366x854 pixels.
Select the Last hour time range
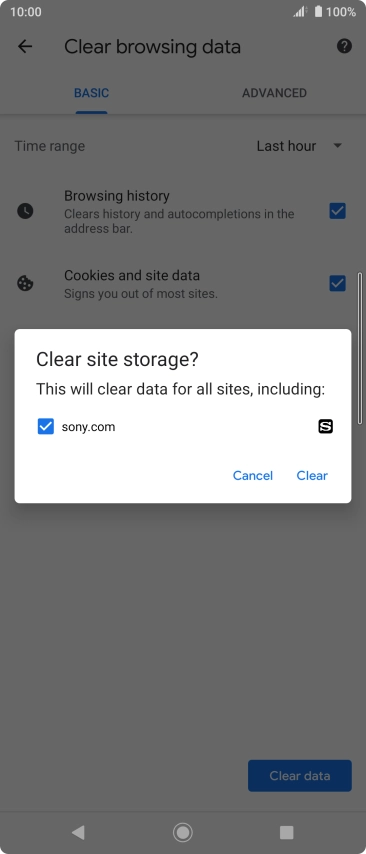click(x=286, y=146)
